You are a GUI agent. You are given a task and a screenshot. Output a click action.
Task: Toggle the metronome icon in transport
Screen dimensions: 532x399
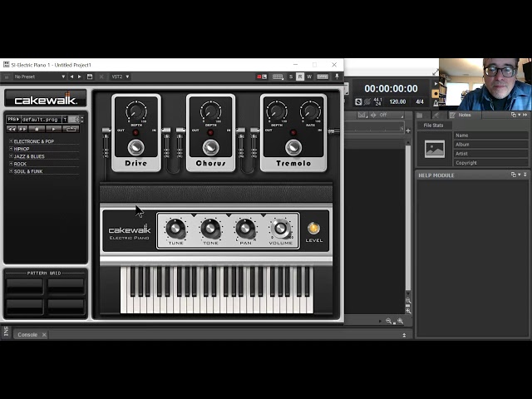pos(436,103)
